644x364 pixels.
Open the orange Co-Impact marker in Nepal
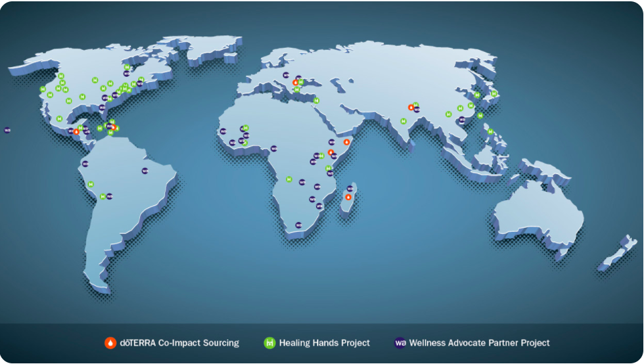point(411,106)
